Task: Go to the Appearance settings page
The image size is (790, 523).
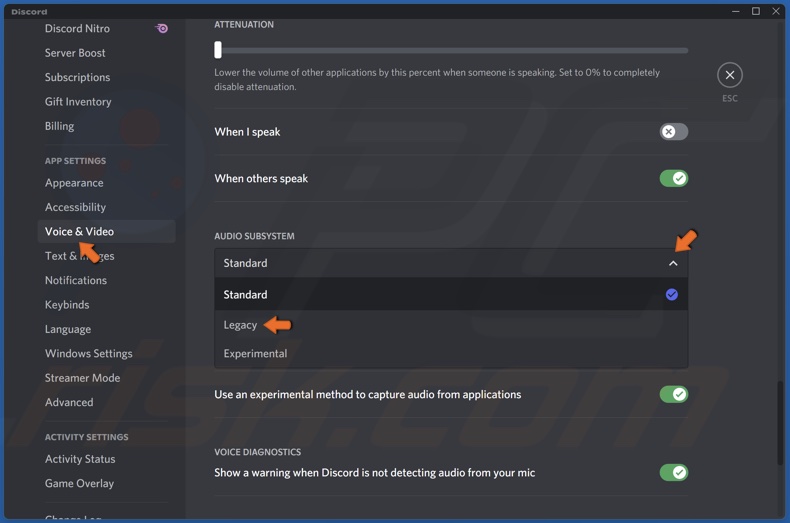Action: (74, 183)
